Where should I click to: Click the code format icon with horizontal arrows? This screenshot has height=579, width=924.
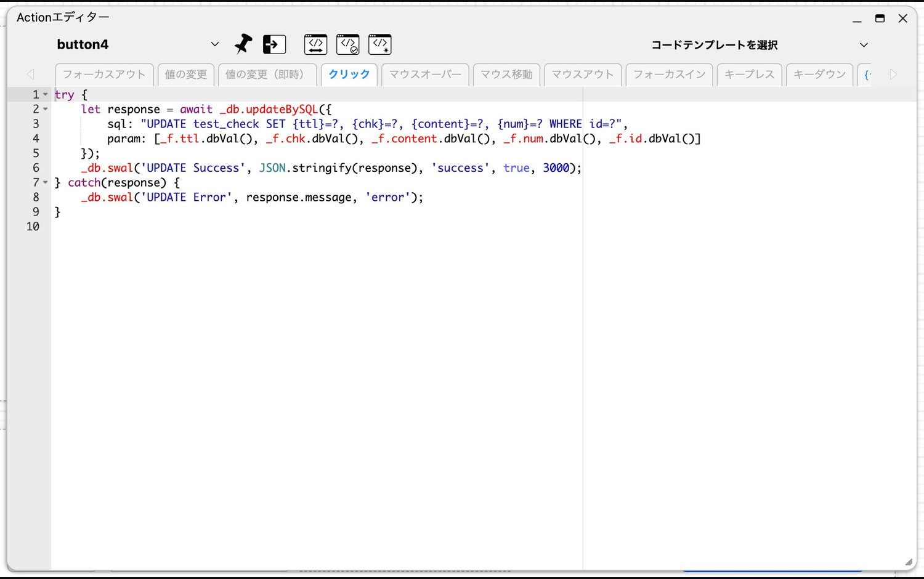tap(316, 44)
